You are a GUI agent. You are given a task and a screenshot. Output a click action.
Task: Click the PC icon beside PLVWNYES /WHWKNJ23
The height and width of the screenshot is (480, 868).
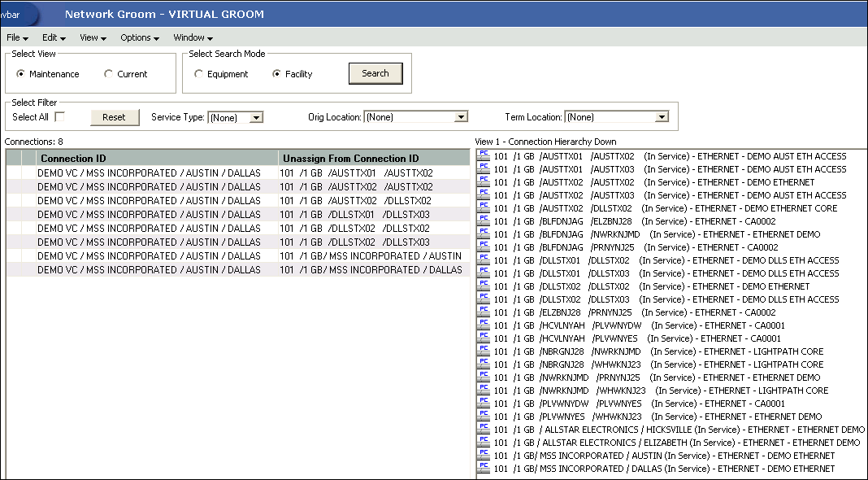coord(483,416)
